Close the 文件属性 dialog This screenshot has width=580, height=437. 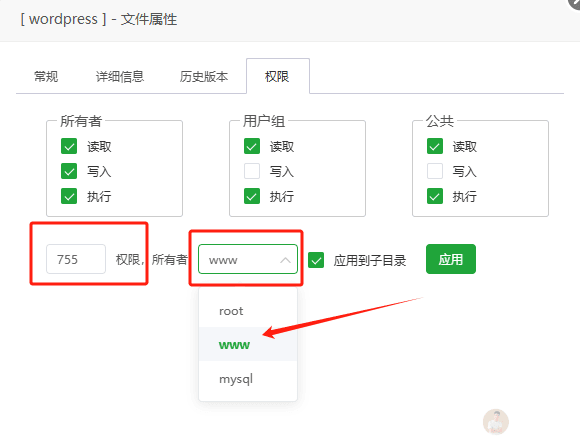(575, 2)
